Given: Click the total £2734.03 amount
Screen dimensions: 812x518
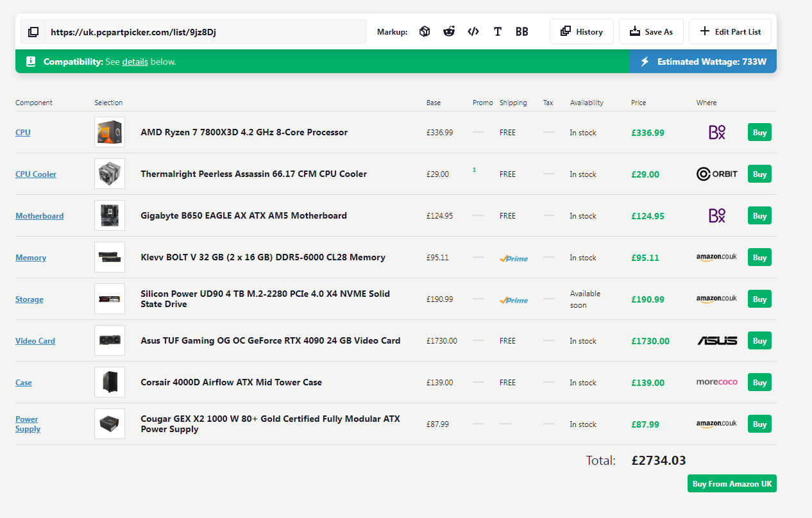Looking at the screenshot, I should click(x=659, y=460).
